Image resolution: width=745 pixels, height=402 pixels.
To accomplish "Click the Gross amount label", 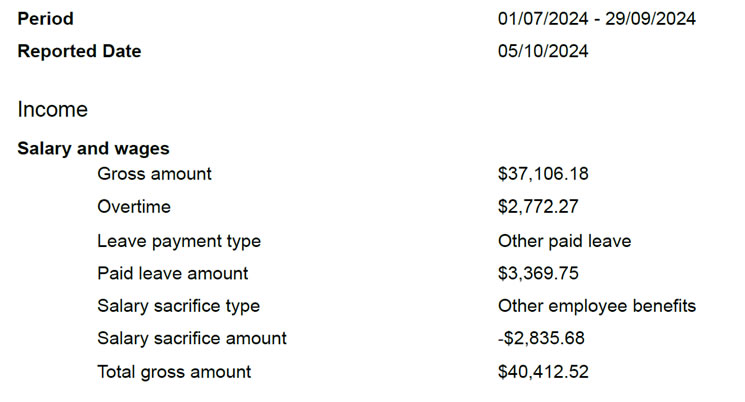I will 154,174.
